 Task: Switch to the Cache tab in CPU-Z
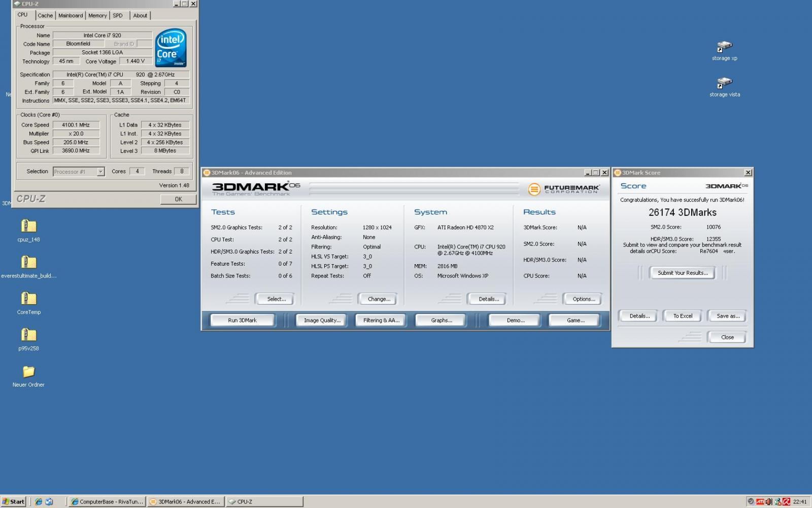pos(45,16)
